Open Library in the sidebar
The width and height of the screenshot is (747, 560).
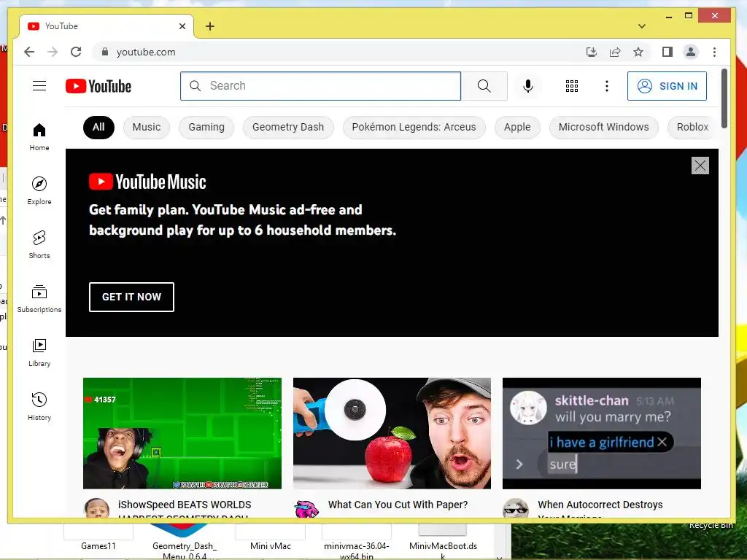pyautogui.click(x=39, y=352)
